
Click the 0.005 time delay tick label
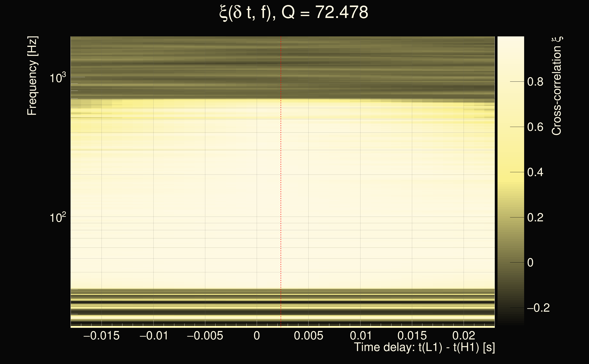click(x=308, y=336)
